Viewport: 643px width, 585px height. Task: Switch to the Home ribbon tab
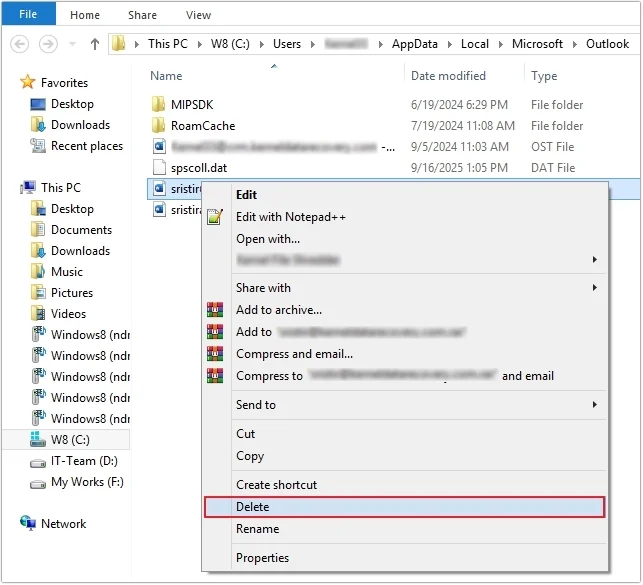pos(85,15)
